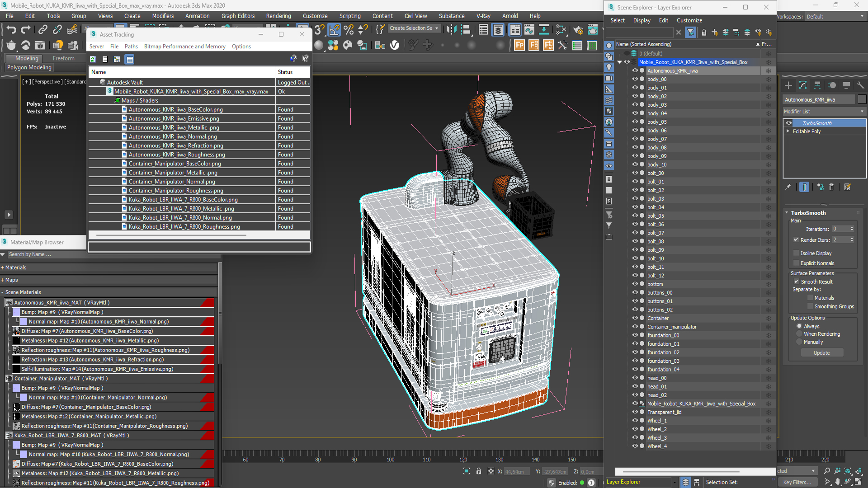868x488 pixels.
Task: Click the Align tool icon
Action: [x=466, y=30]
